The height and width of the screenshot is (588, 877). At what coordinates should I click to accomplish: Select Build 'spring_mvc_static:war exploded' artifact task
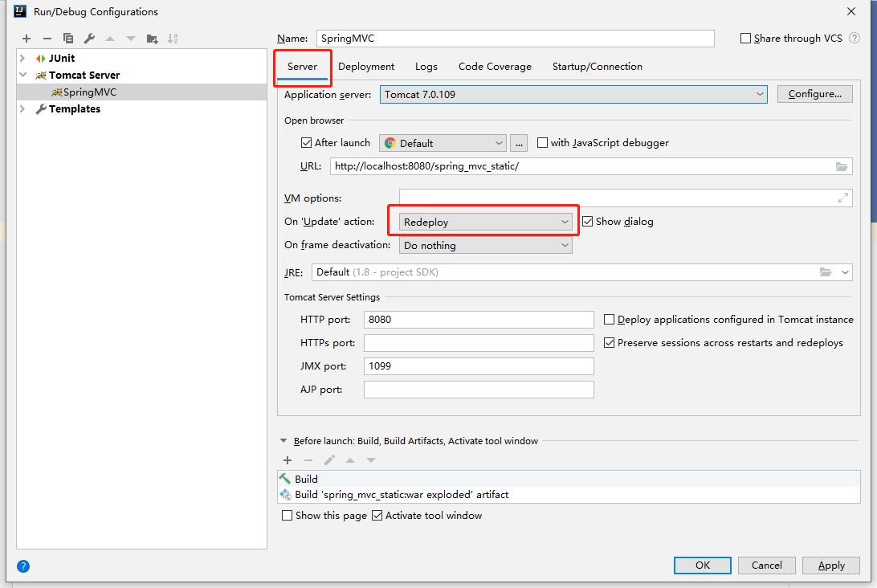click(x=569, y=495)
